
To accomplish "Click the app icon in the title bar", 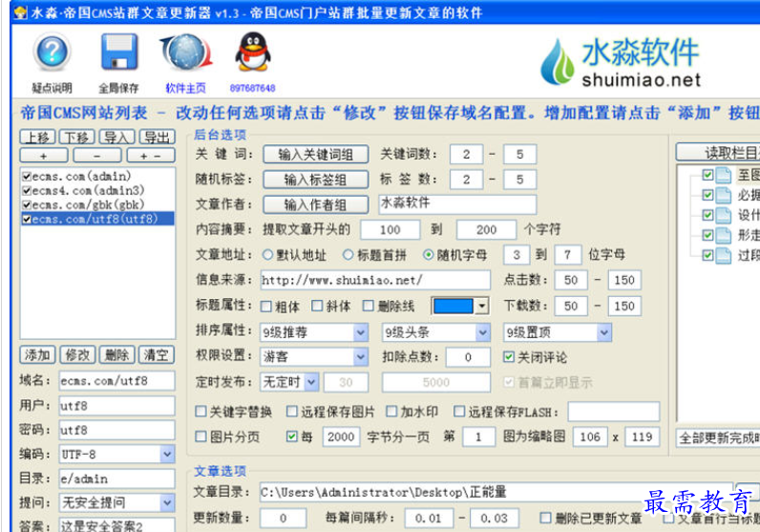I will pyautogui.click(x=20, y=12).
